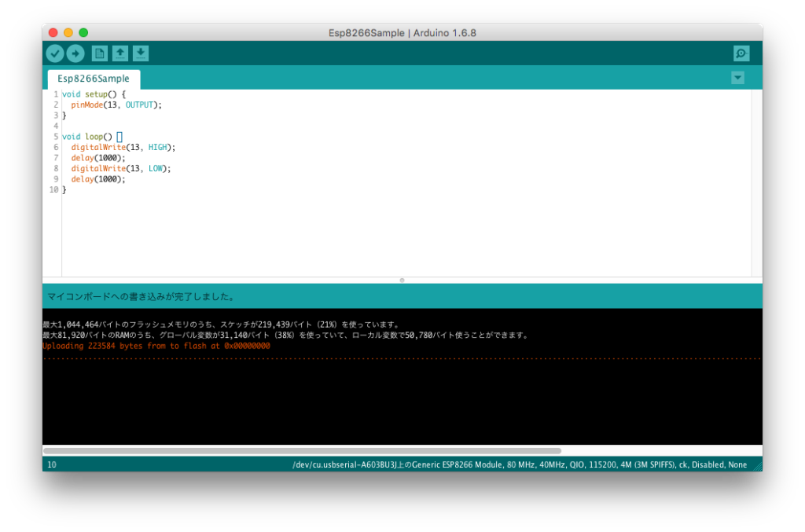This screenshot has height=532, width=805.
Task: Open the Serial Monitor magnifier icon
Action: tap(741, 53)
